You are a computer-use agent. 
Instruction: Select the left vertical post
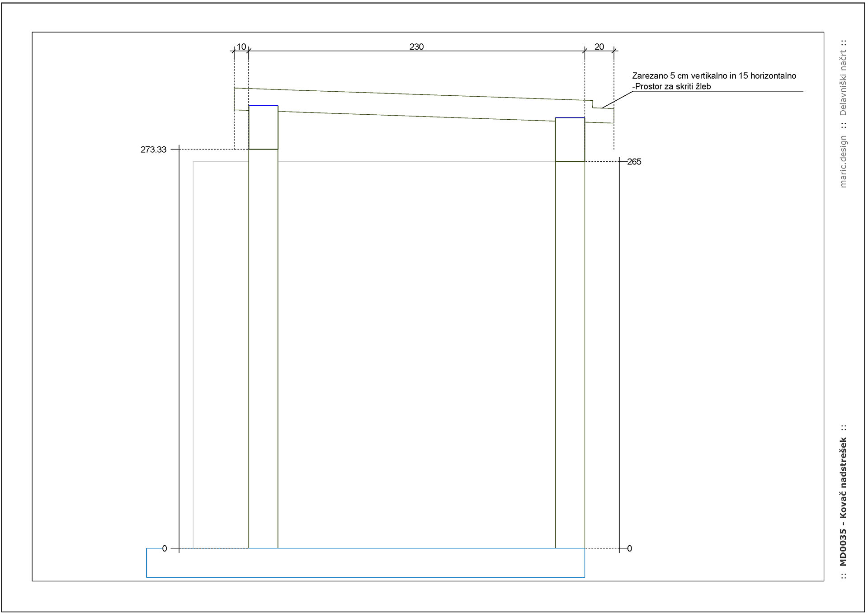[x=263, y=348]
